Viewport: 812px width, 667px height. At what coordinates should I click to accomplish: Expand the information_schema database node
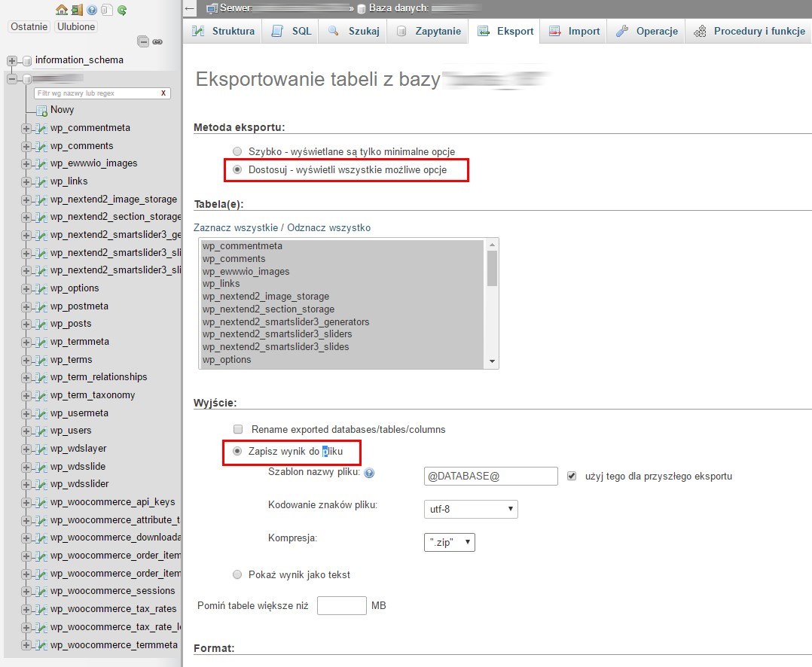[11, 60]
